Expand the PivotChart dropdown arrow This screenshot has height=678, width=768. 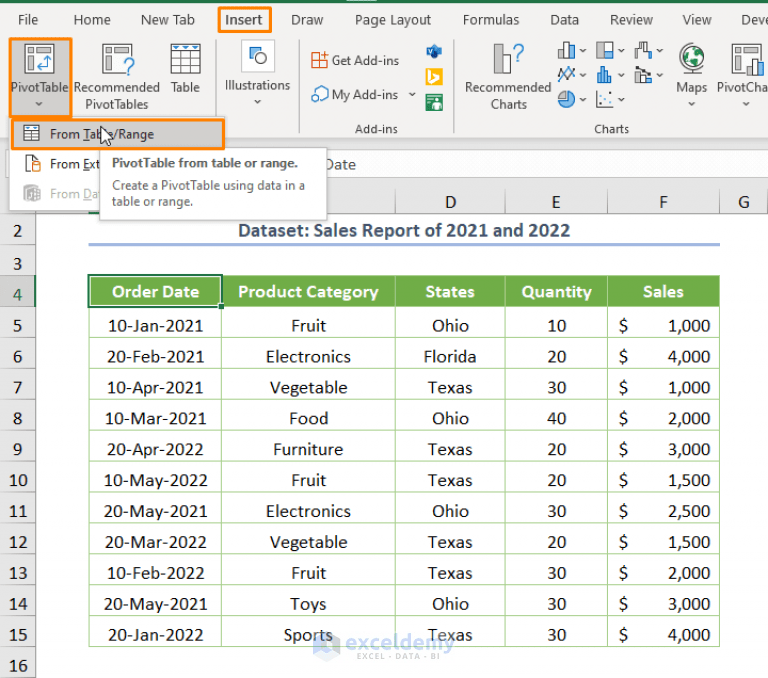click(746, 104)
